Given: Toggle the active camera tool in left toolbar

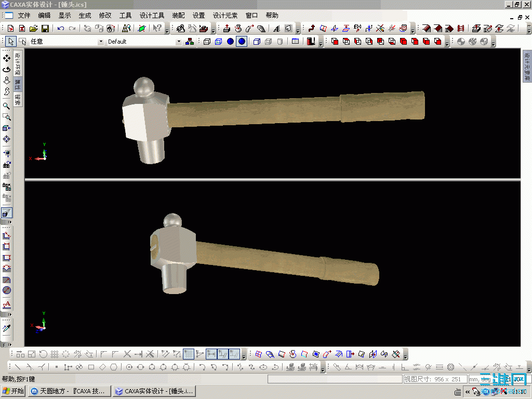Looking at the screenshot, I should [6, 212].
